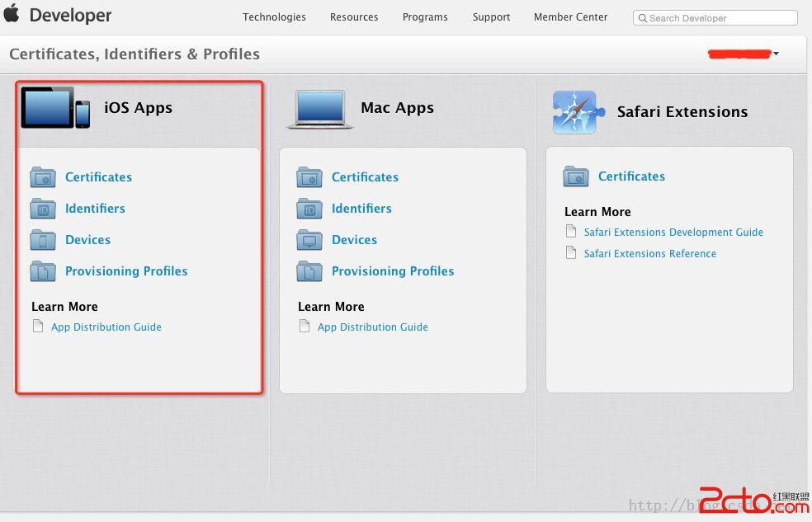Viewport: 812px width, 522px height.
Task: Click Mac Apps Devices folder icon
Action: coord(309,240)
